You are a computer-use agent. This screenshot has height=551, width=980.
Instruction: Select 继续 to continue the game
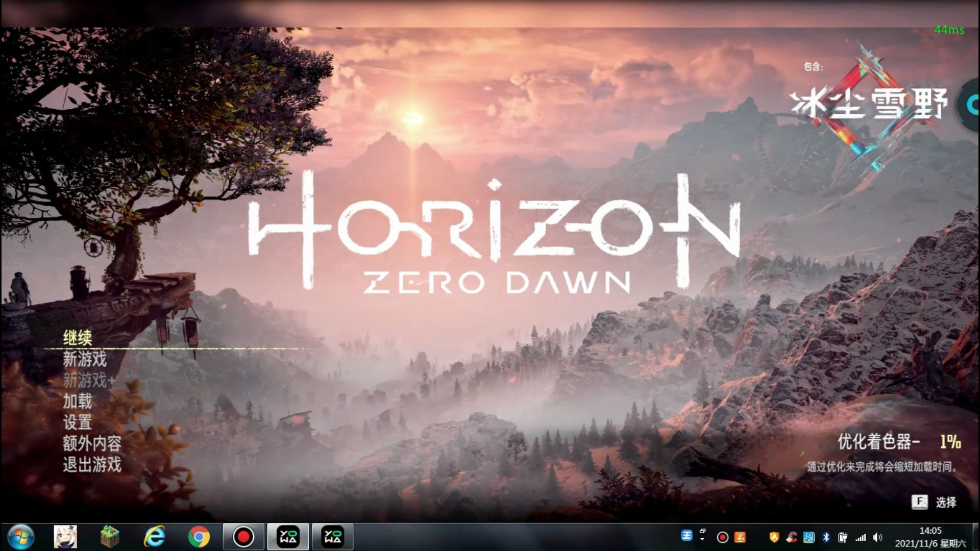pyautogui.click(x=78, y=338)
